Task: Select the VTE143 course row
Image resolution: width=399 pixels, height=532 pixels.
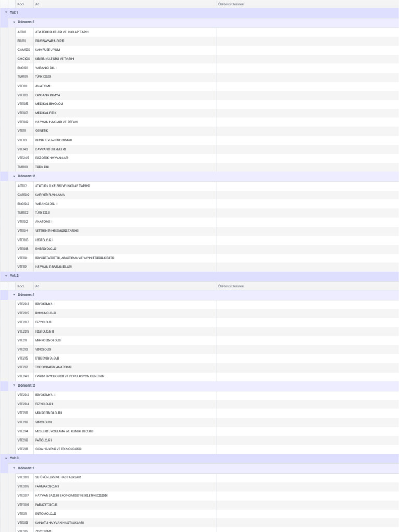Action: [x=207, y=149]
